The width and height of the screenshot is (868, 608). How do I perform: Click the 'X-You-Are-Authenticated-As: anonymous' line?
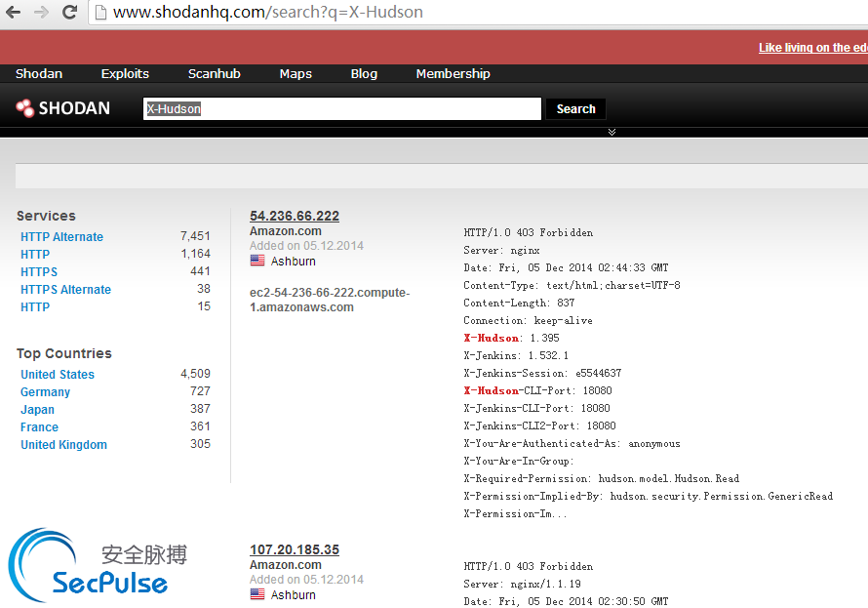[x=572, y=443]
